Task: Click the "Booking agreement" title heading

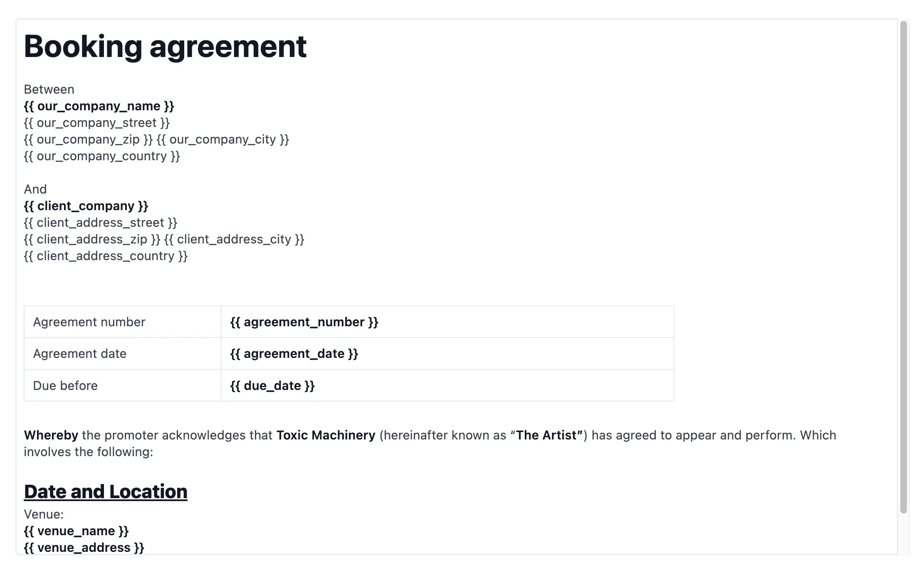Action: click(165, 46)
